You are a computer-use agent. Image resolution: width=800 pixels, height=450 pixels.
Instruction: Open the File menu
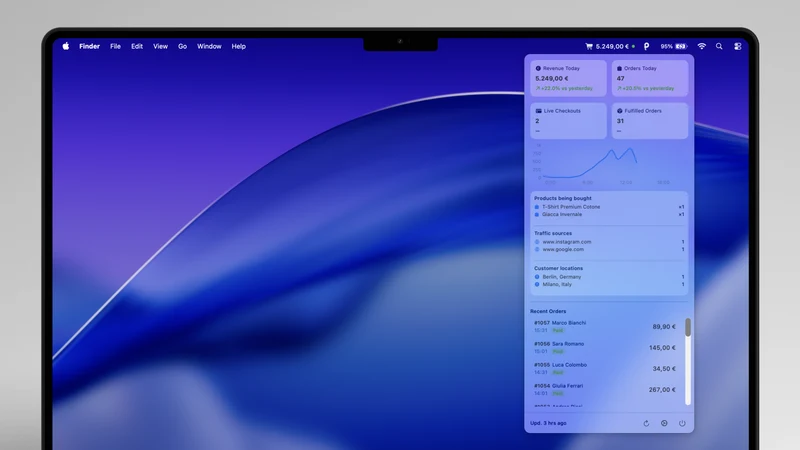[115, 46]
